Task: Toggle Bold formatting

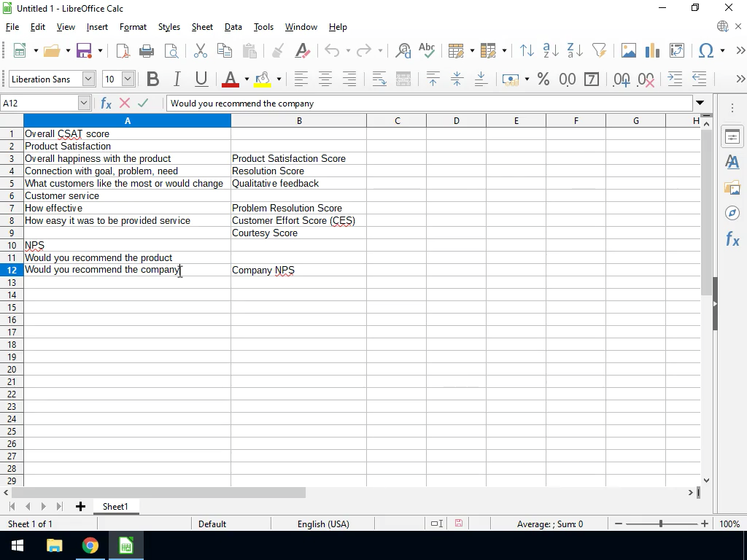Action: [152, 79]
